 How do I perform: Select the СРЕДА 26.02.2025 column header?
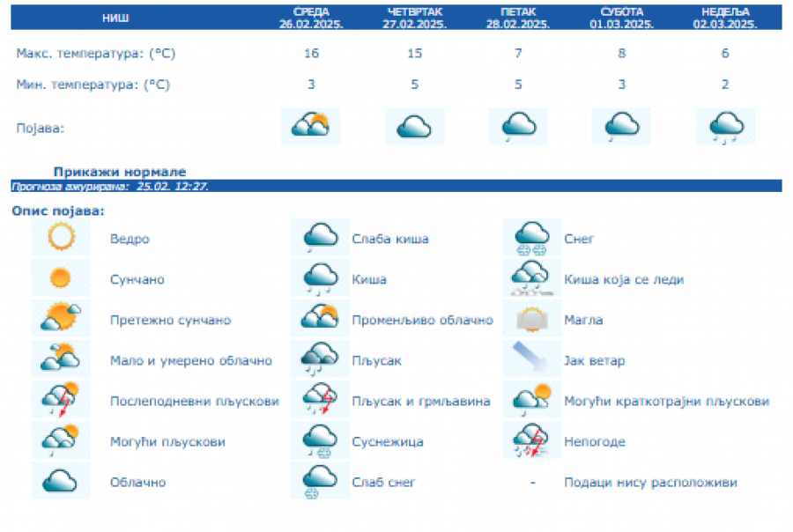(310, 18)
